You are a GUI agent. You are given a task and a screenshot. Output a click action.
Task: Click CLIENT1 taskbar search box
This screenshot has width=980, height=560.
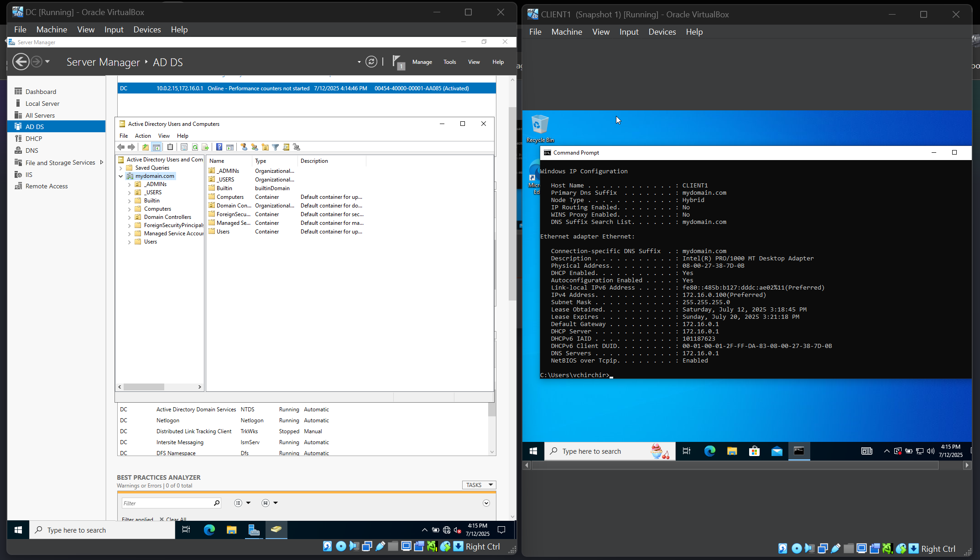(x=610, y=451)
